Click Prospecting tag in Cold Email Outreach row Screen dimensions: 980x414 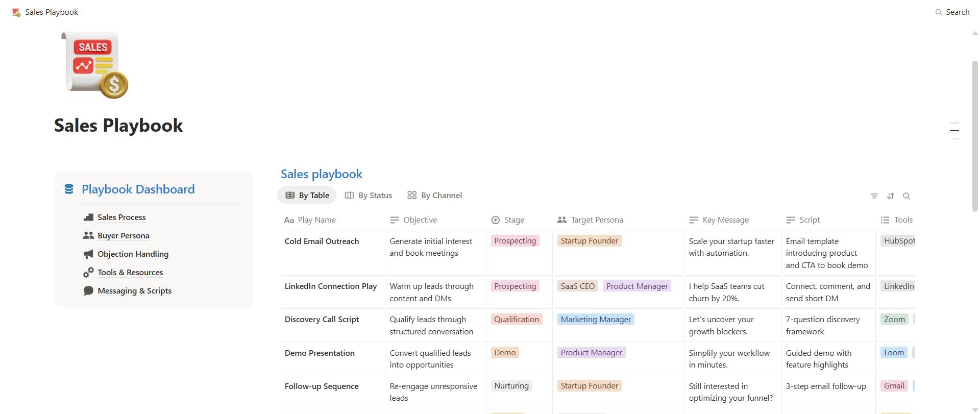pyautogui.click(x=515, y=241)
